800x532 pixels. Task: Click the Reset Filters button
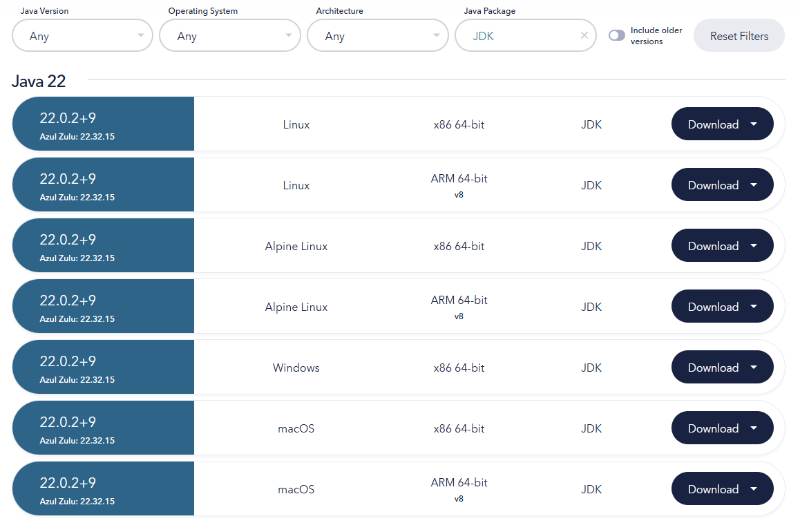739,36
